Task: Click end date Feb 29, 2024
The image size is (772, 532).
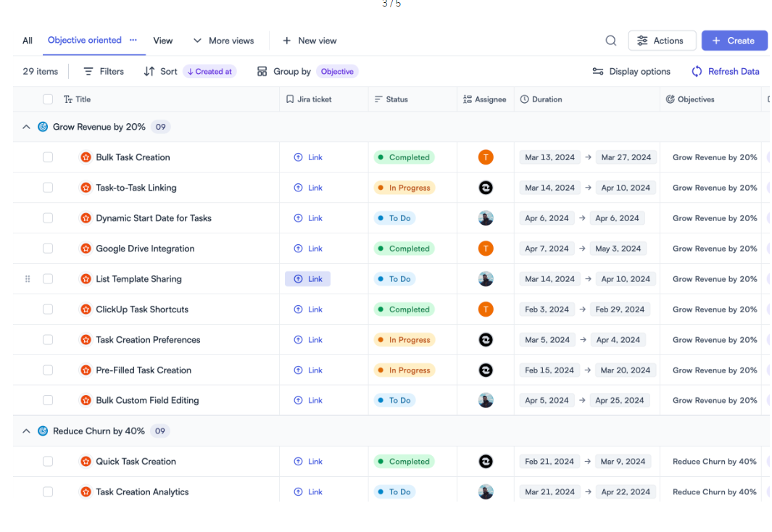Action: point(620,309)
